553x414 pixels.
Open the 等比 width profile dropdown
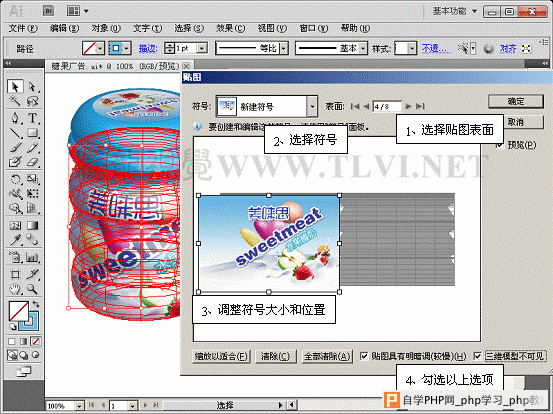[x=284, y=48]
